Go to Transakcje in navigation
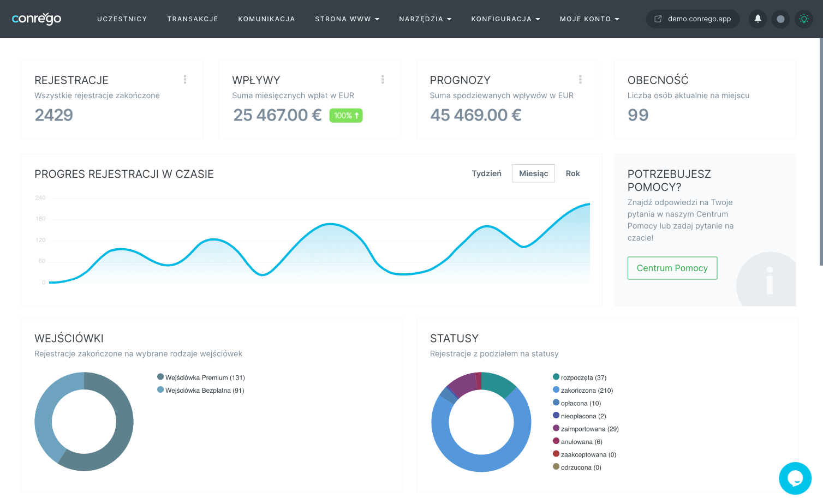The image size is (823, 504). (193, 19)
